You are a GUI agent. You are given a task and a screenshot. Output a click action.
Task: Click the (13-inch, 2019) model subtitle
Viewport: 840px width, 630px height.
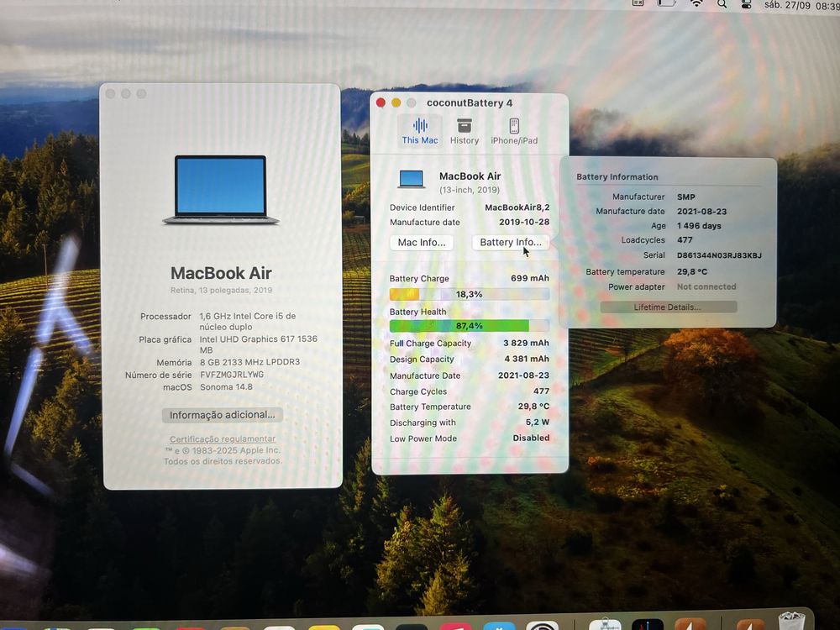(470, 190)
